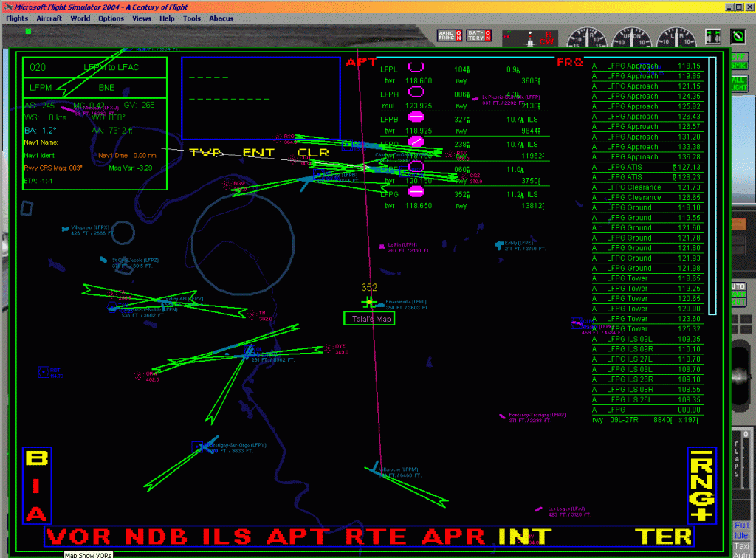Click the magenta LFPG airport icon
This screenshot has height=558, width=756.
click(x=416, y=191)
